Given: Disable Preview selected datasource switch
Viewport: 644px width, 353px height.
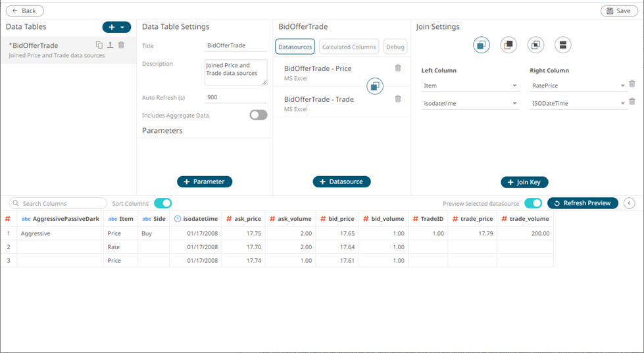Looking at the screenshot, I should [x=533, y=203].
